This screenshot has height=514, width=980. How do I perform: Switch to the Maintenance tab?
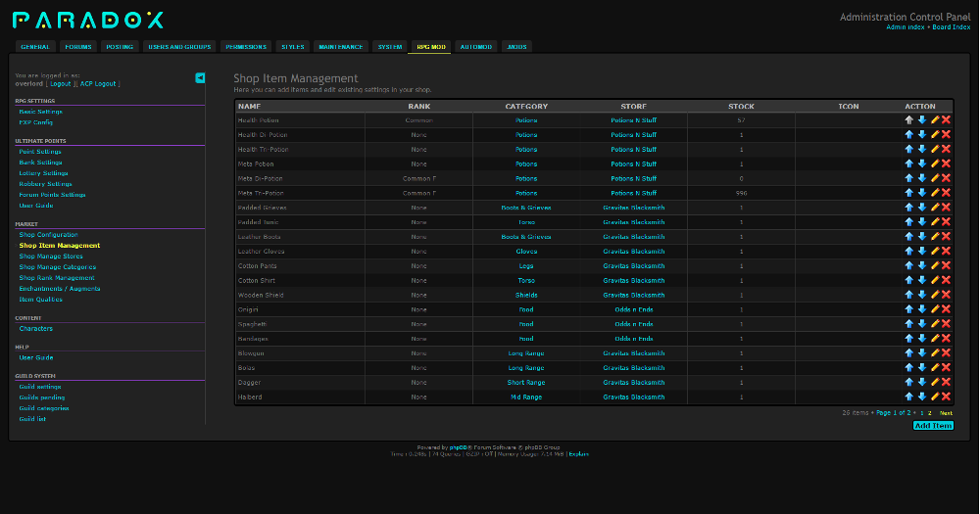341,47
